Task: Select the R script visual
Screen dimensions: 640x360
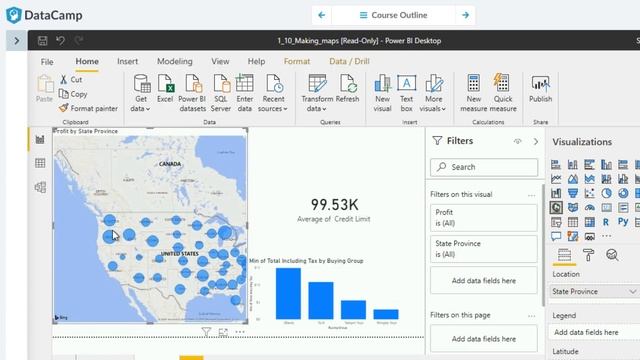Action: [606, 222]
